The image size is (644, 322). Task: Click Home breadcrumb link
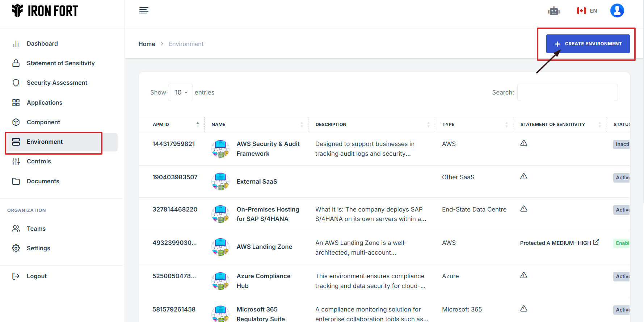point(147,44)
